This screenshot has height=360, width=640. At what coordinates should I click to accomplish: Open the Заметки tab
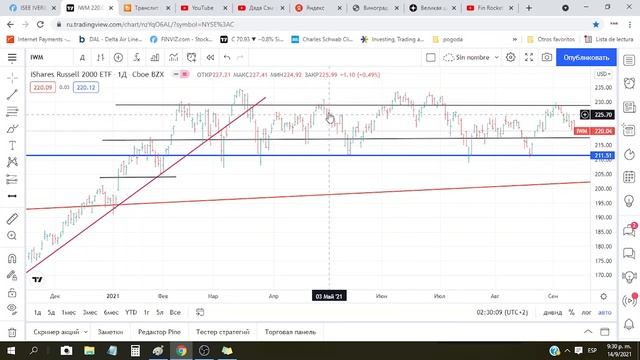[x=110, y=332]
